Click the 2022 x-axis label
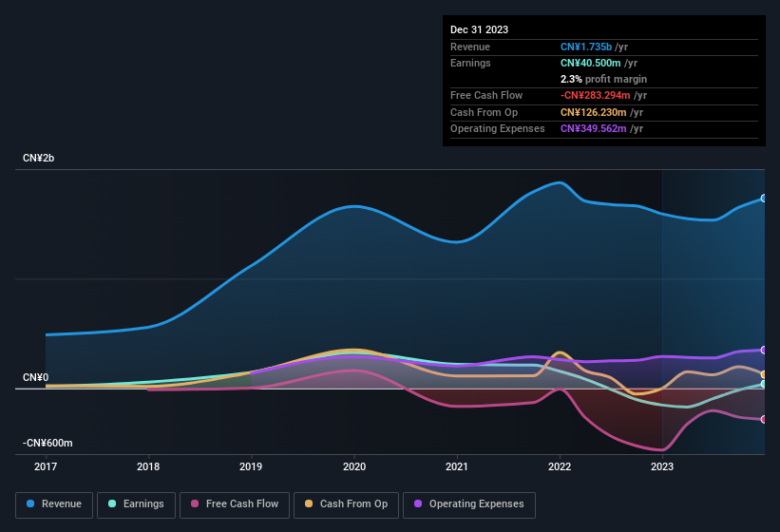780x532 pixels. (560, 466)
